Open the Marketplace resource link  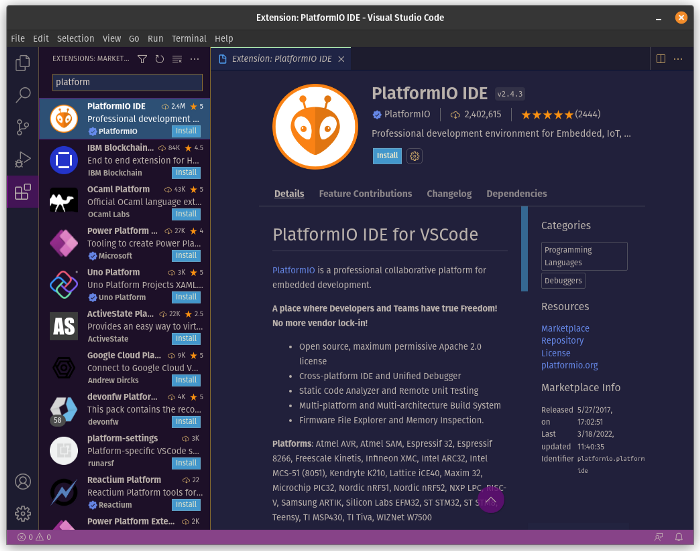(565, 328)
